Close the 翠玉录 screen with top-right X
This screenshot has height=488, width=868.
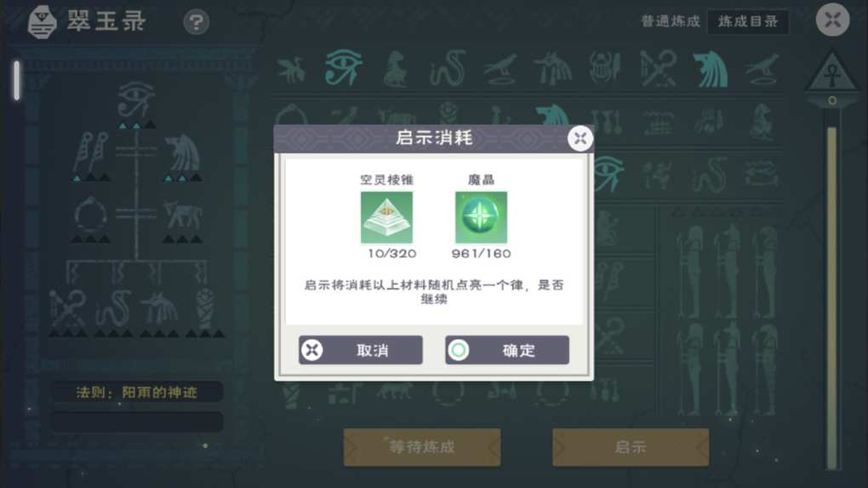click(x=832, y=20)
